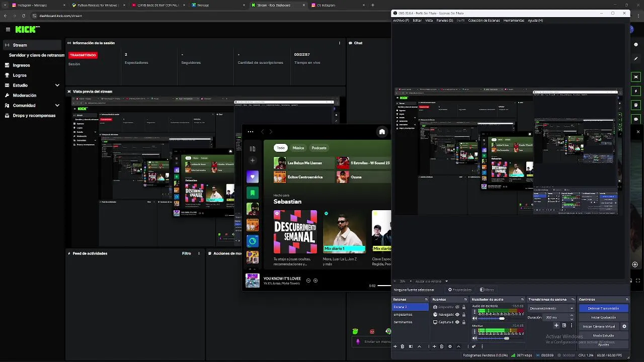Open virtual camera settings gear
The width and height of the screenshot is (644, 362).
624,326
